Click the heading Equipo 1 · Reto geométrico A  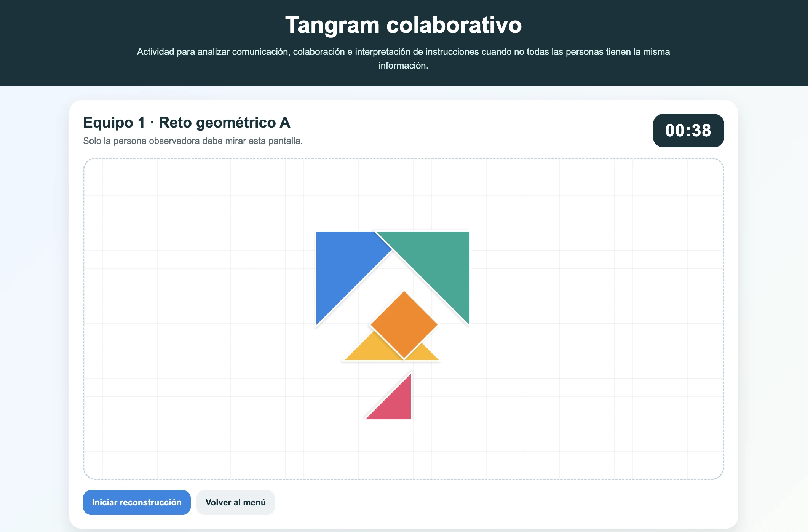pos(187,123)
